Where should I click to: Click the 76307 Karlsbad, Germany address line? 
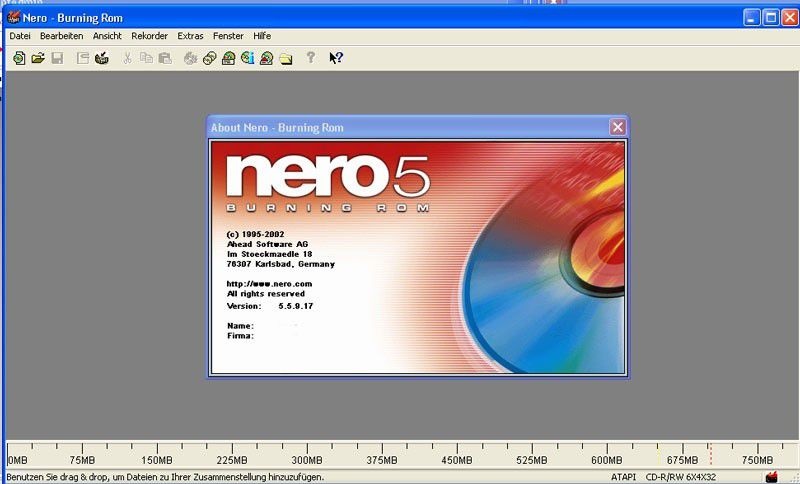pyautogui.click(x=281, y=264)
